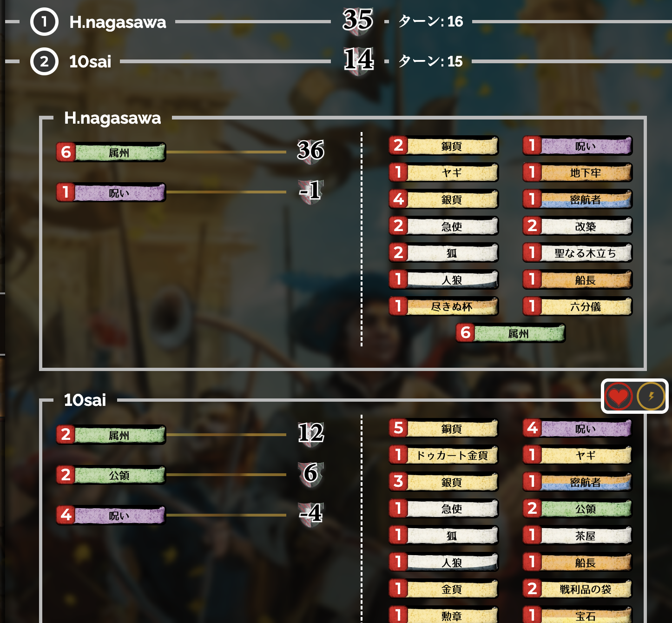Select the 聖なる木立ち card

pos(577,253)
